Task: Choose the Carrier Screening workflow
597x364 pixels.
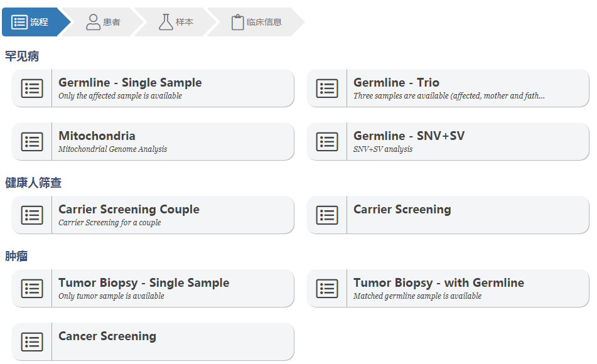Action: (402, 210)
